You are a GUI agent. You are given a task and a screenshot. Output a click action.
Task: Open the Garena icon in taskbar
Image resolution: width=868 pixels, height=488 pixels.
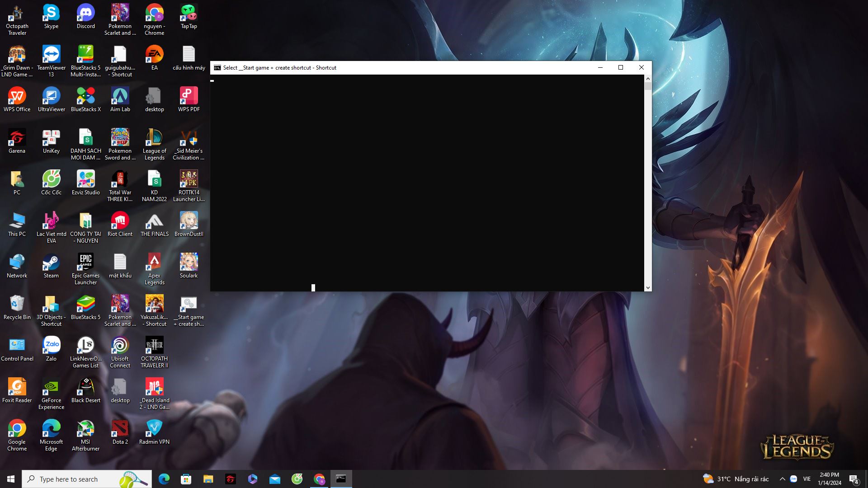coord(231,479)
